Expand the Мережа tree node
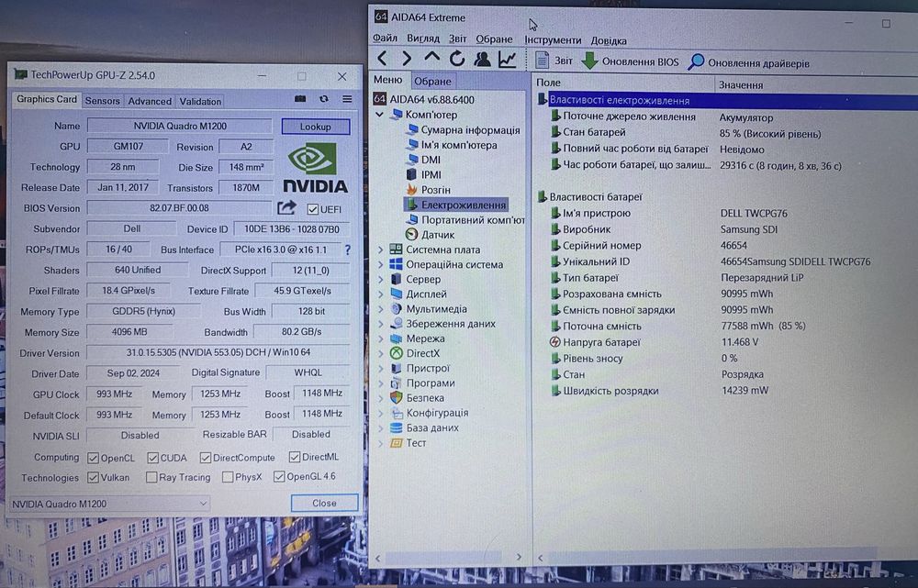 pos(381,338)
